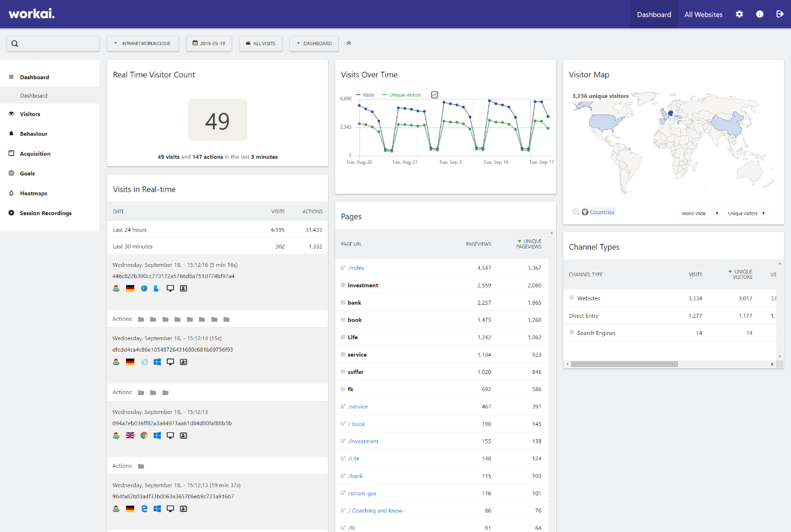Click the search magnifier icon
Image resolution: width=791 pixels, height=532 pixels.
click(15, 44)
